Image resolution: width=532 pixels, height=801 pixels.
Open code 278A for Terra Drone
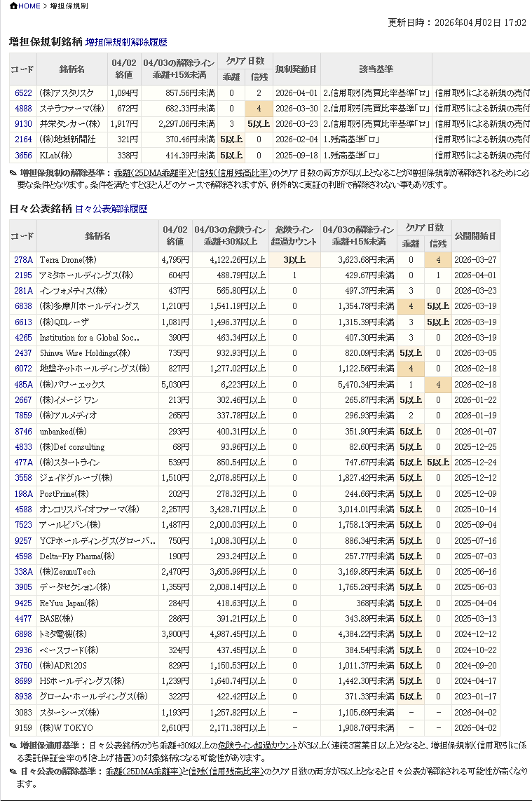point(23,259)
